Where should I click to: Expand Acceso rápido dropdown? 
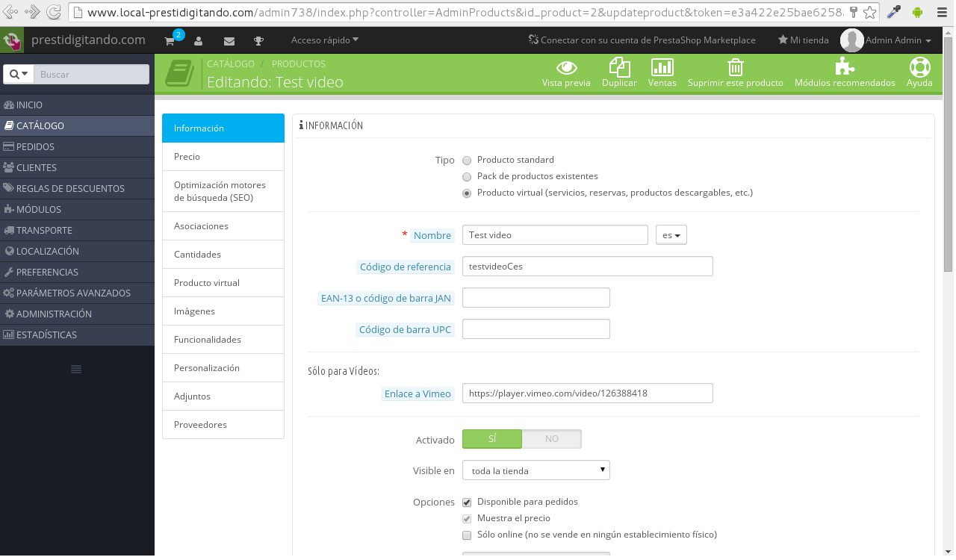325,40
